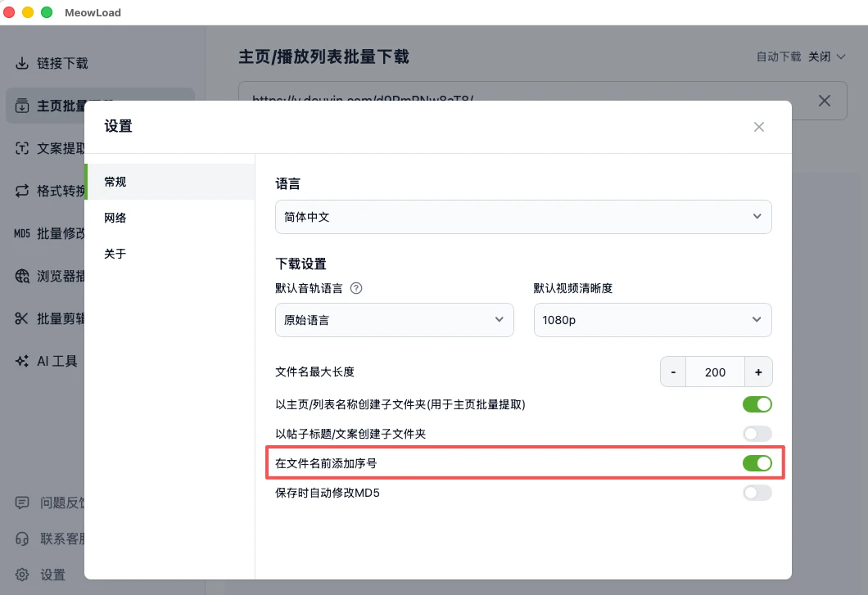Viewport: 868px width, 595px height.
Task: Open the MD5 批量修改 sidebar icon
Action: point(22,233)
